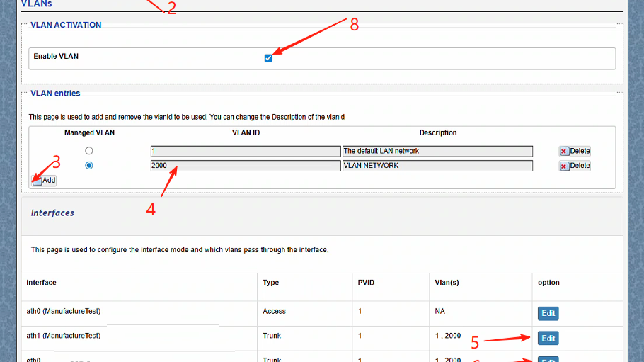
Task: Click the red X Delete icon for VLAN 1
Action: (x=564, y=151)
